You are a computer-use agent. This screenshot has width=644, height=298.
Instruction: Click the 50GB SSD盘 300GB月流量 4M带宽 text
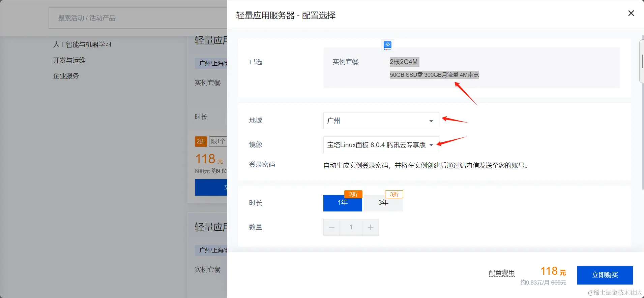(x=434, y=75)
